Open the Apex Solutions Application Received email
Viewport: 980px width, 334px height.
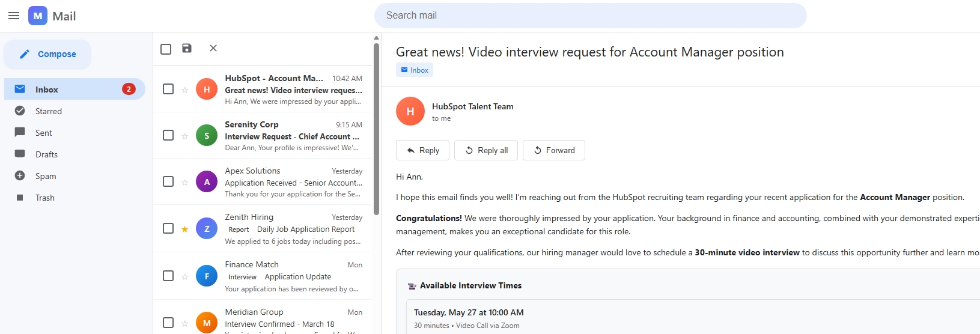click(263, 181)
